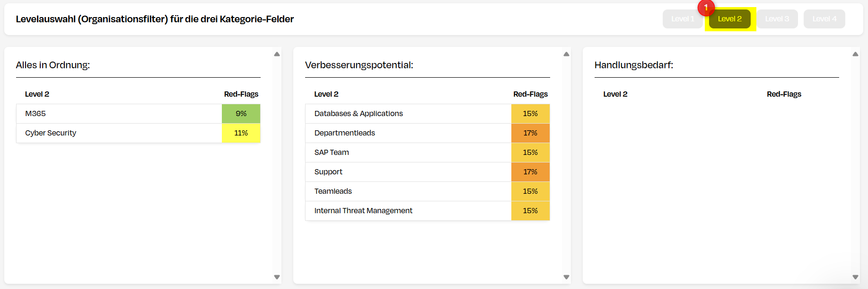Select the Level 3 filter button
The width and height of the screenshot is (868, 289).
[777, 18]
